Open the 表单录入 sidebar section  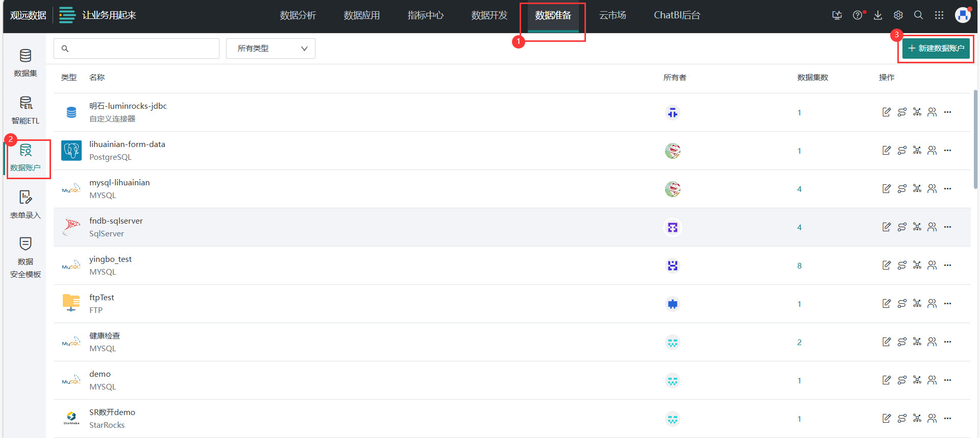pyautogui.click(x=25, y=204)
